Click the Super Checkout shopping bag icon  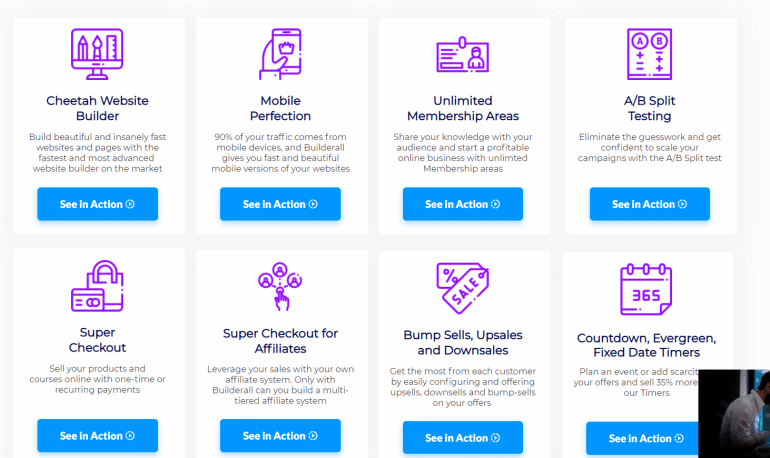coord(98,287)
